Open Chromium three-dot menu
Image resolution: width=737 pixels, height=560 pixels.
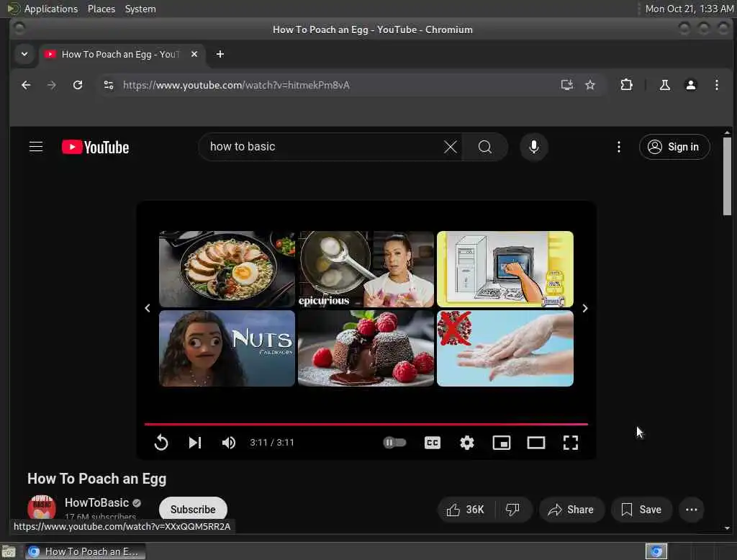[x=716, y=85]
